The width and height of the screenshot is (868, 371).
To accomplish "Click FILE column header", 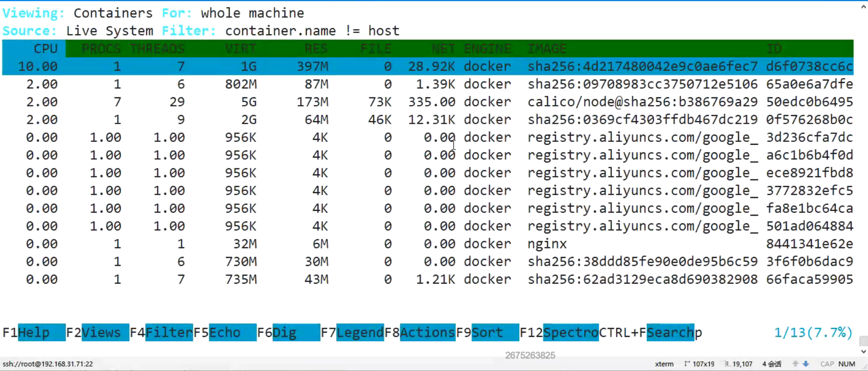I will tap(376, 48).
